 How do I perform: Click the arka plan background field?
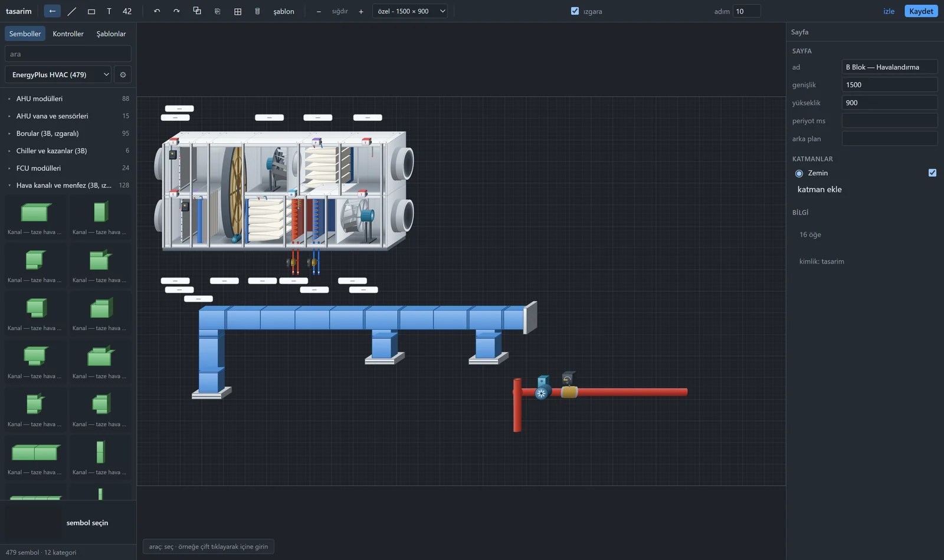coord(889,139)
